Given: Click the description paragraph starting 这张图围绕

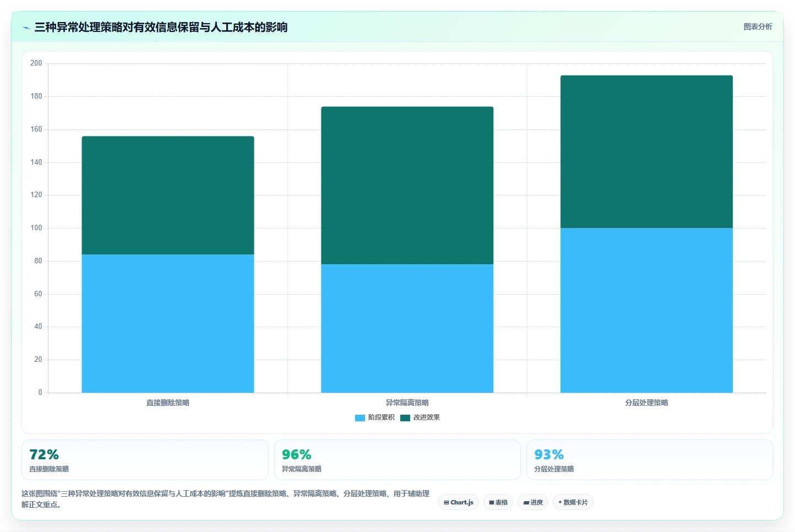Looking at the screenshot, I should click(225, 499).
